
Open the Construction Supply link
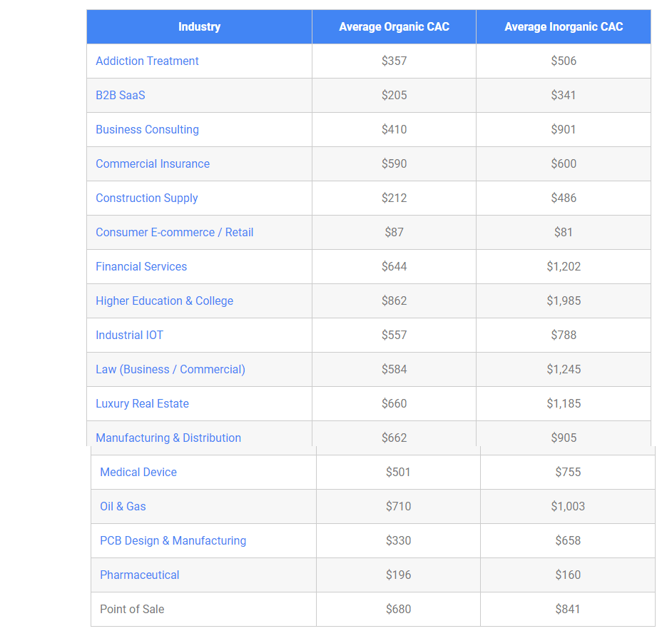point(147,198)
